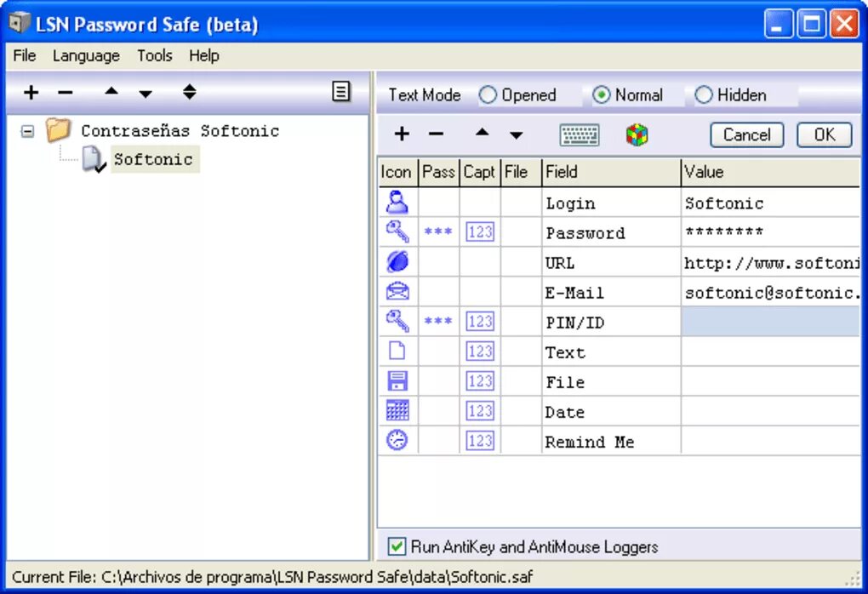Minimize the LSN Password Safe window

tap(779, 24)
